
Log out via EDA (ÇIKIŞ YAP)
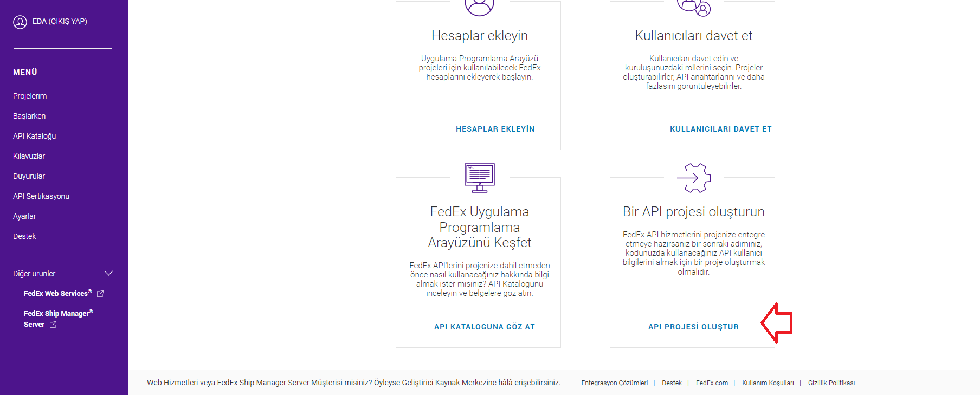(60, 22)
